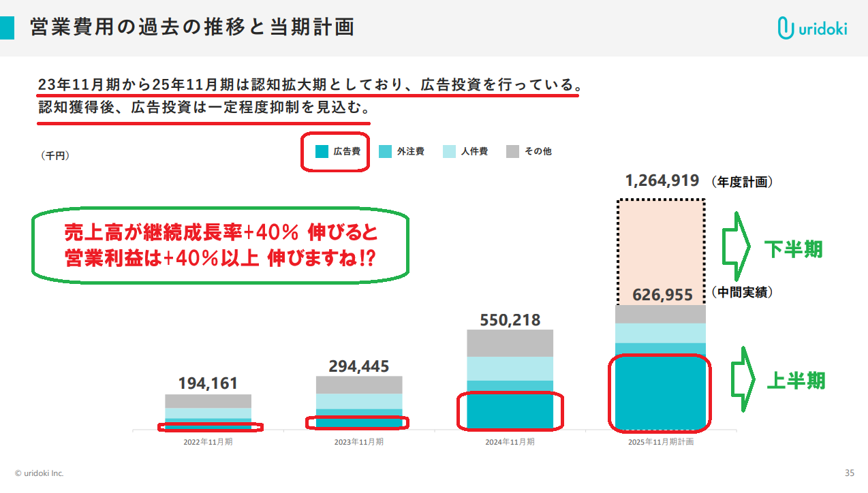Screen dimensions: 868x493
Task: Select the その他 legend color swatch
Action: [x=512, y=151]
